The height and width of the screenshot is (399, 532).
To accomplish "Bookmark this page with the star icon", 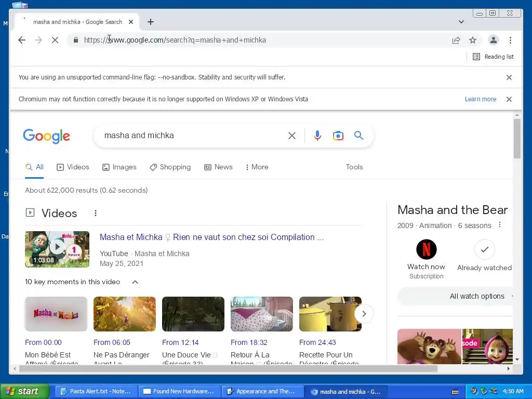I will (x=473, y=40).
